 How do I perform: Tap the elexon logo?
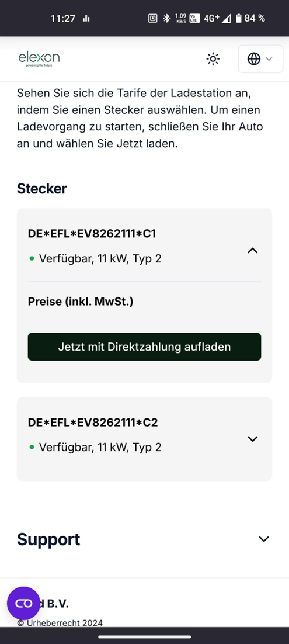39,59
